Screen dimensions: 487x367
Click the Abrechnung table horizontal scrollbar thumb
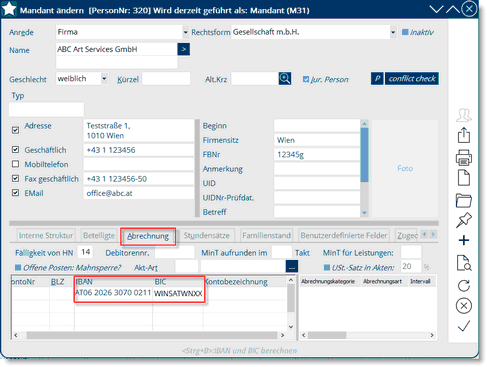coord(327,335)
